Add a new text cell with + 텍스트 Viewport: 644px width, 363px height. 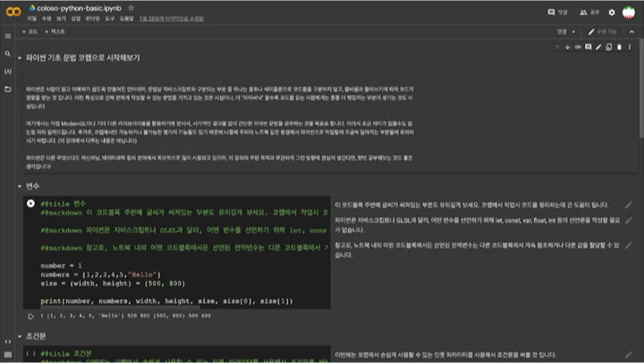click(x=55, y=31)
